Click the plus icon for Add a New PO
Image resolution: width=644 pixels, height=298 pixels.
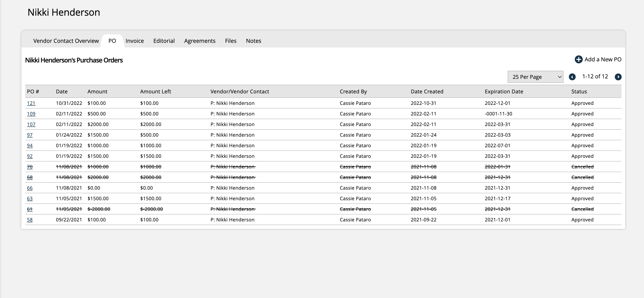(578, 59)
